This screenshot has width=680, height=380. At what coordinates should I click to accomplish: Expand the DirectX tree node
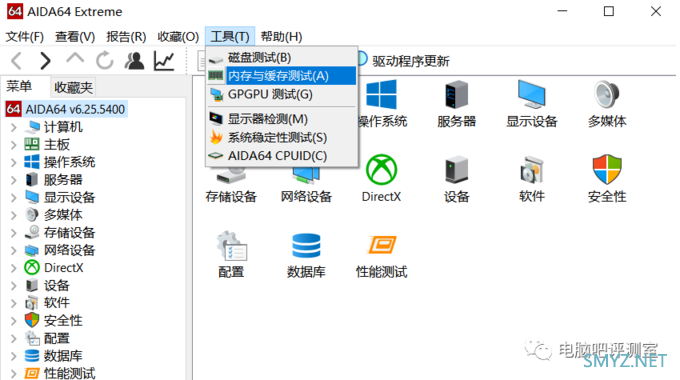[14, 268]
